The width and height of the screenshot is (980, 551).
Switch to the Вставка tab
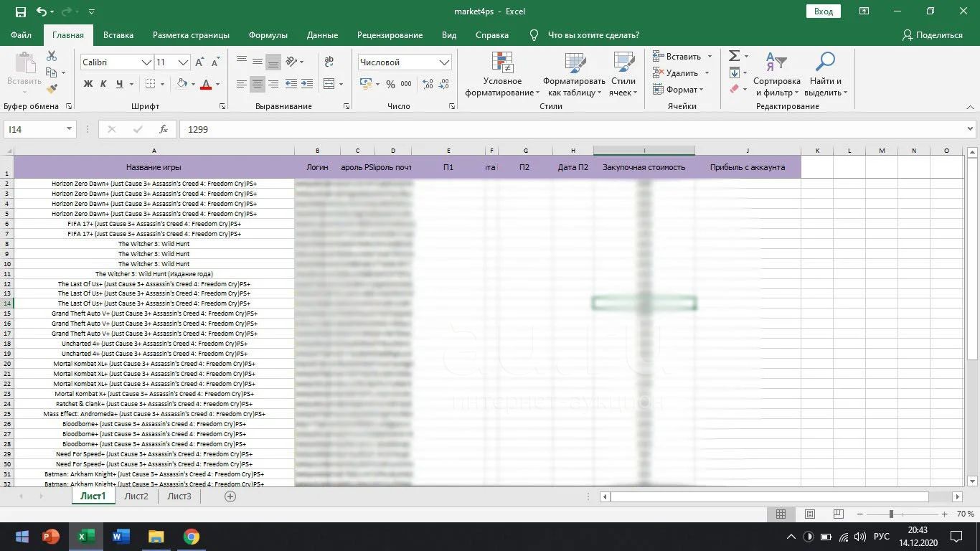tap(118, 34)
